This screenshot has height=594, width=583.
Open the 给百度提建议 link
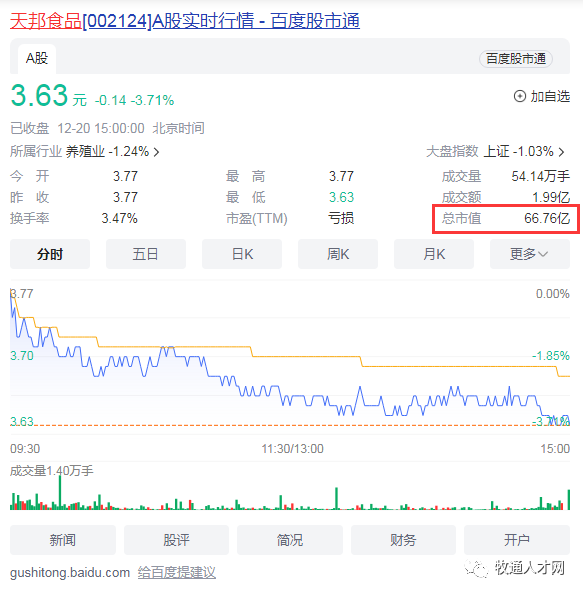click(177, 572)
